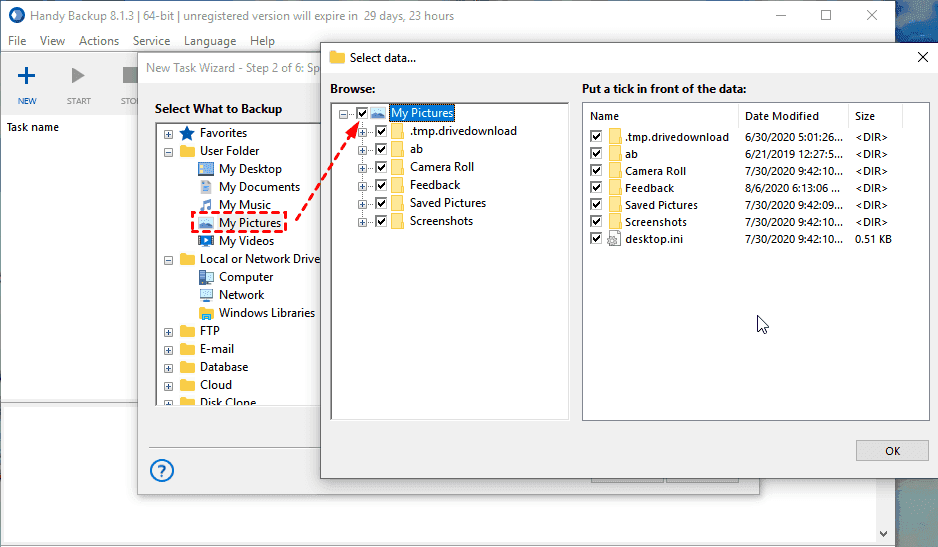Close the Select data dialog
Viewport: 938px width, 547px height.
pyautogui.click(x=922, y=57)
